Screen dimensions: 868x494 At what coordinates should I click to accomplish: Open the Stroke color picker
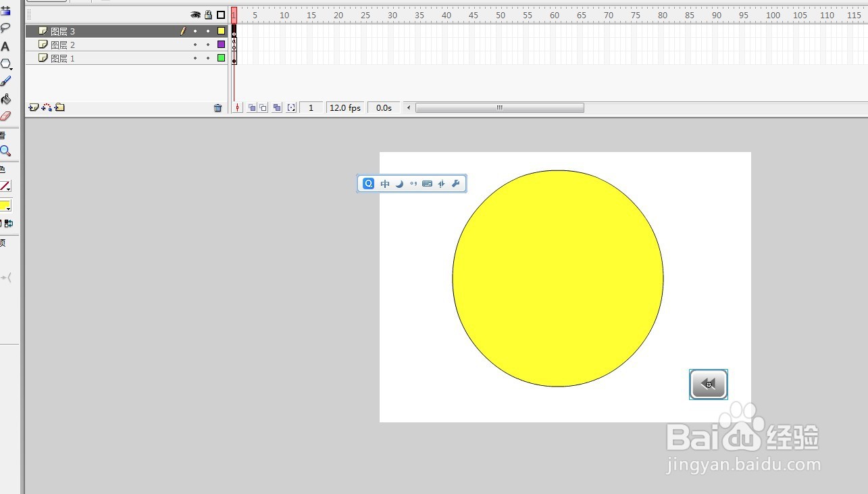point(5,186)
